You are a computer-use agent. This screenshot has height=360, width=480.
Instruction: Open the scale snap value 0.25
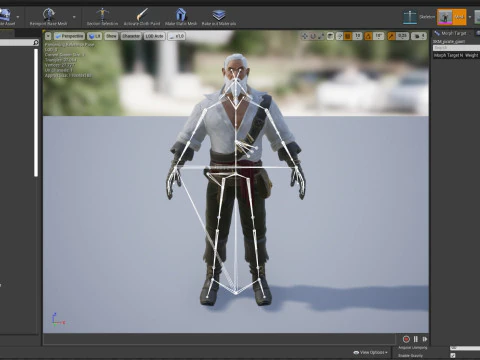pos(402,36)
